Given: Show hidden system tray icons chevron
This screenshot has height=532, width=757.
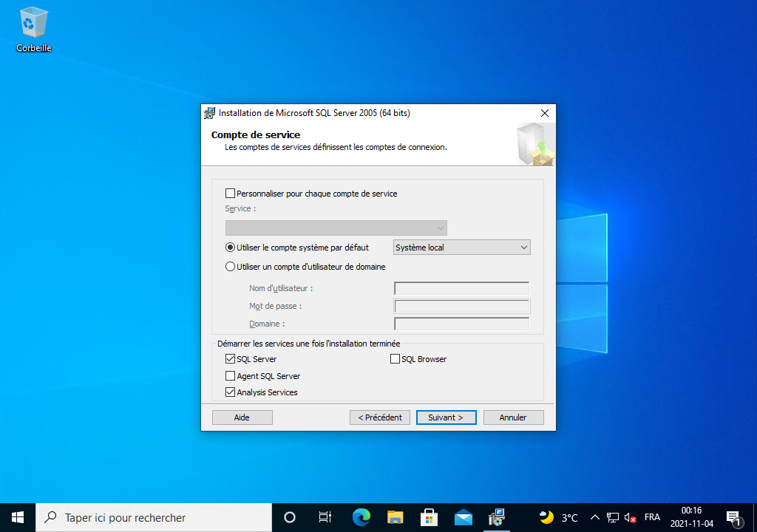Looking at the screenshot, I should click(x=594, y=517).
